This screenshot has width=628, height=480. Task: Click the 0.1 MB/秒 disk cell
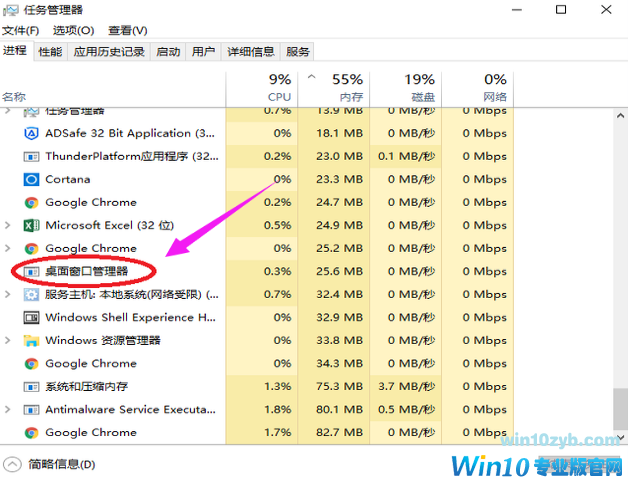tap(406, 156)
